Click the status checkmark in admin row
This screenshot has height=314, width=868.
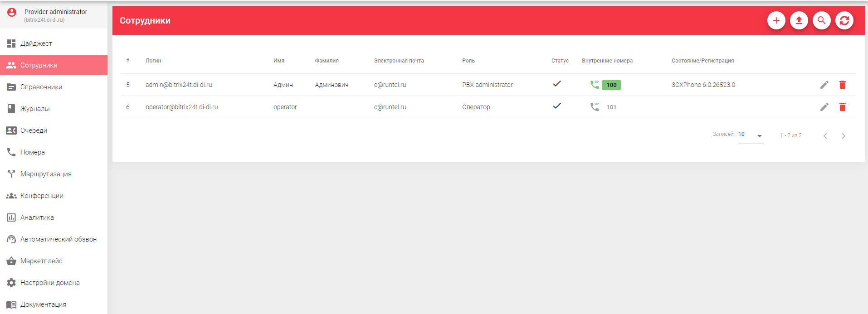pos(557,84)
